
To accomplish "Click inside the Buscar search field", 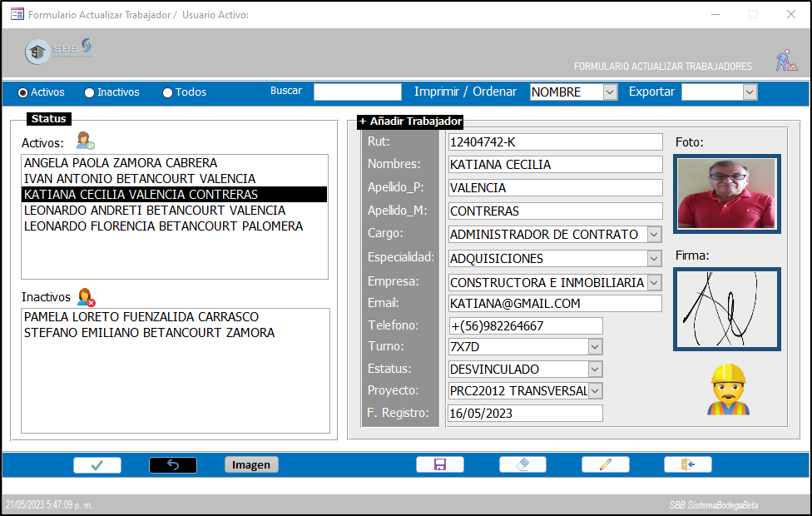I will 357,92.
